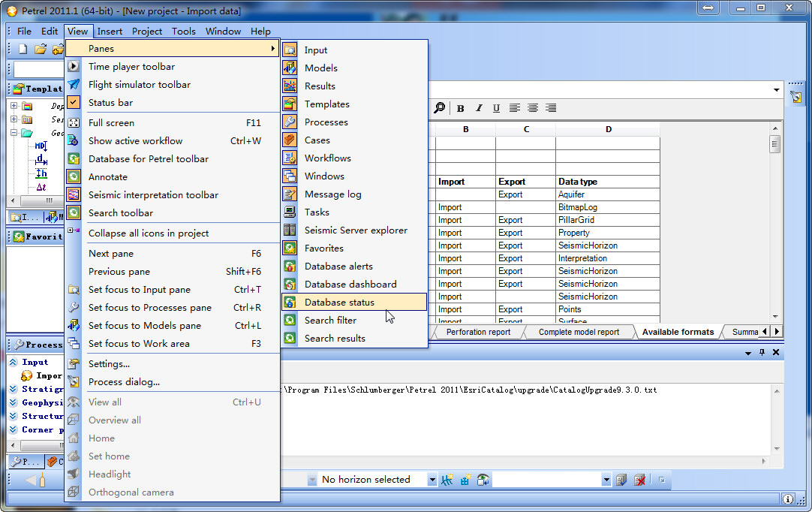Click the info icon in status bar
Viewport: 812px width, 512px height.
(788, 499)
